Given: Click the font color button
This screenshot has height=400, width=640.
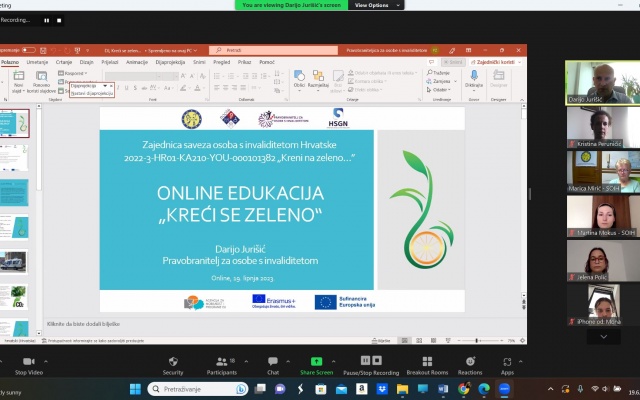Looking at the screenshot, I should [197, 88].
